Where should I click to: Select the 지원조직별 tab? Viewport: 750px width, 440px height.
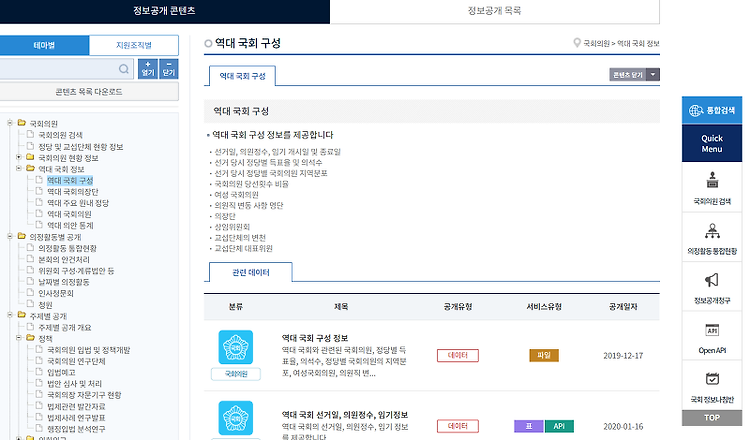[x=134, y=45]
